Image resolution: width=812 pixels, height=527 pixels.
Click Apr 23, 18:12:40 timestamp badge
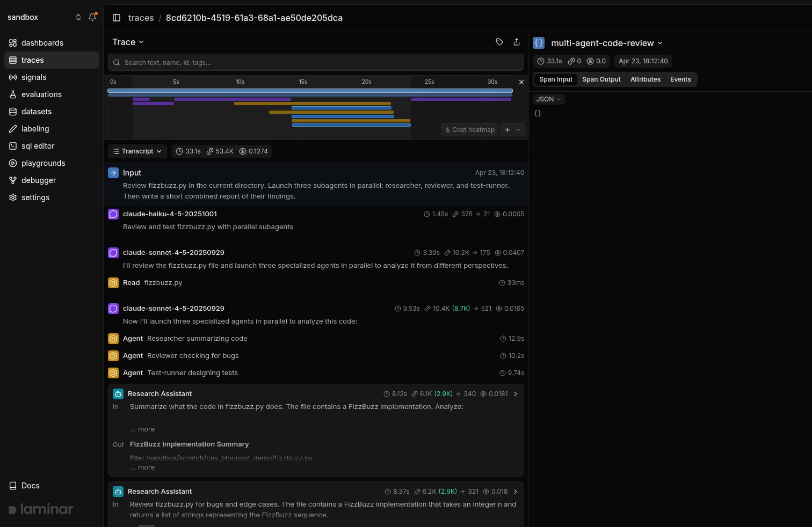point(643,61)
